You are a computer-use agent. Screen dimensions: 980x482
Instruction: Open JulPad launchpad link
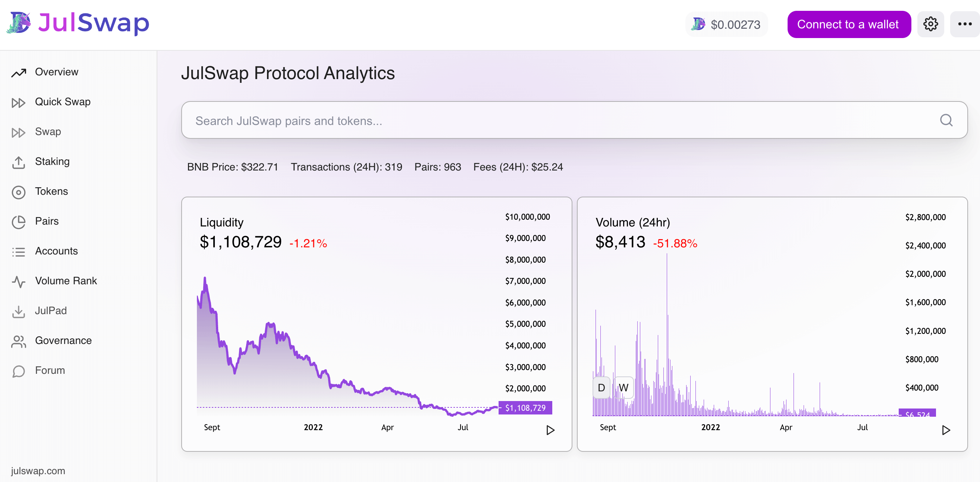(x=51, y=311)
